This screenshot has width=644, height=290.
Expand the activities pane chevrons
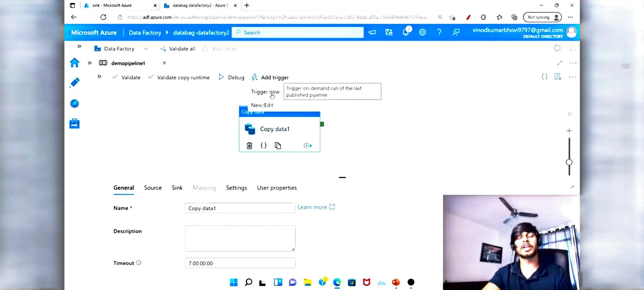99,76
